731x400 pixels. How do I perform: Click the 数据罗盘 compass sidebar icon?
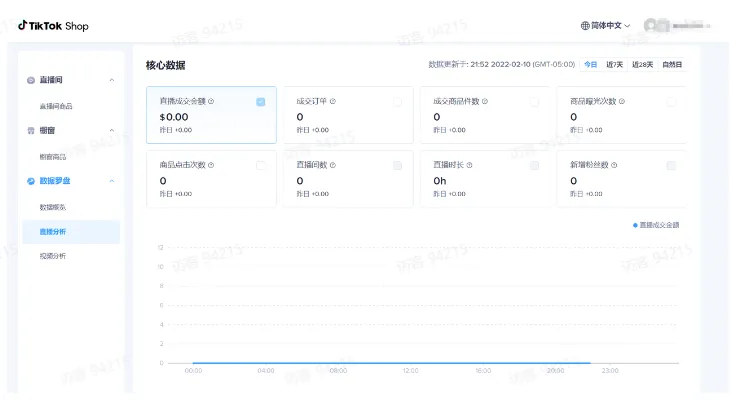[x=31, y=181]
